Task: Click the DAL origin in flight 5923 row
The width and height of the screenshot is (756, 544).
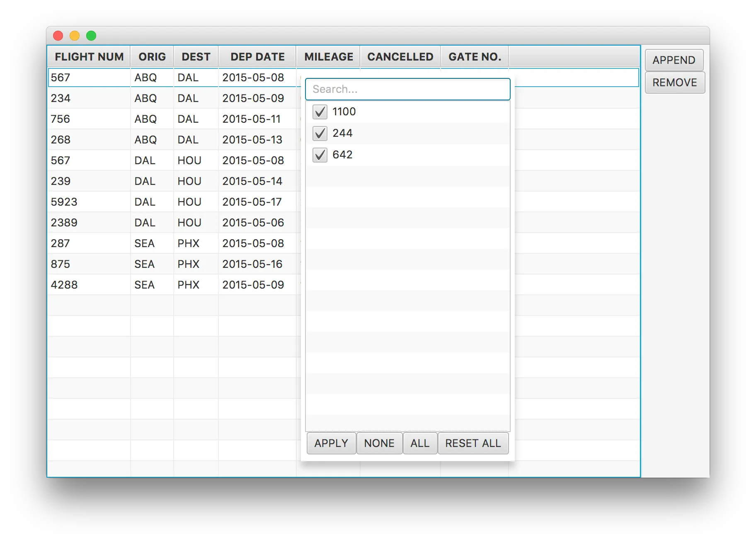Action: click(152, 202)
